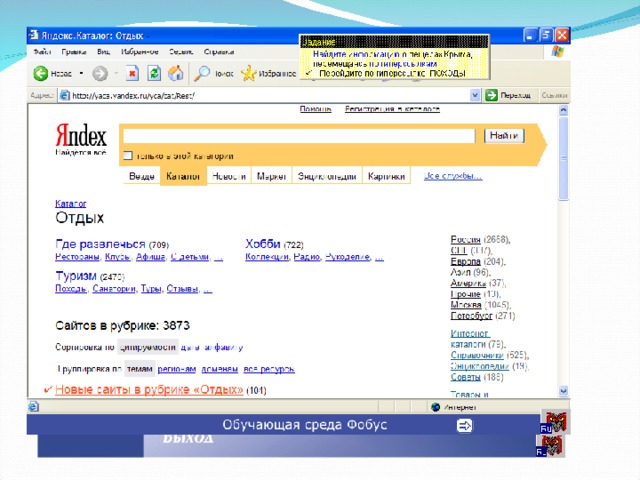Open the Рестораны link

pos(77,257)
